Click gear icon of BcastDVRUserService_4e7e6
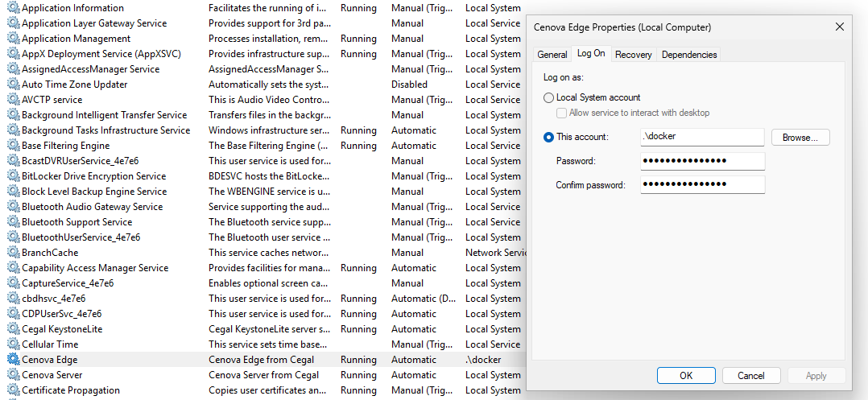 [13, 161]
